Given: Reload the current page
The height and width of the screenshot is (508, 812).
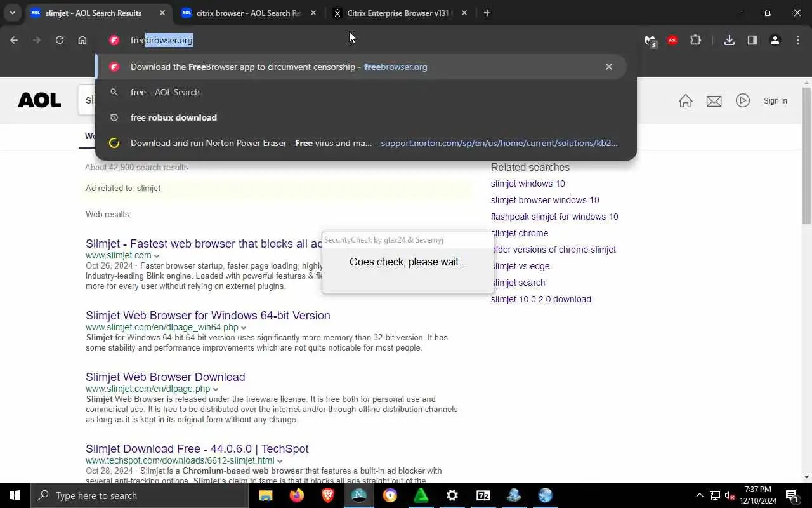Looking at the screenshot, I should coord(60,40).
